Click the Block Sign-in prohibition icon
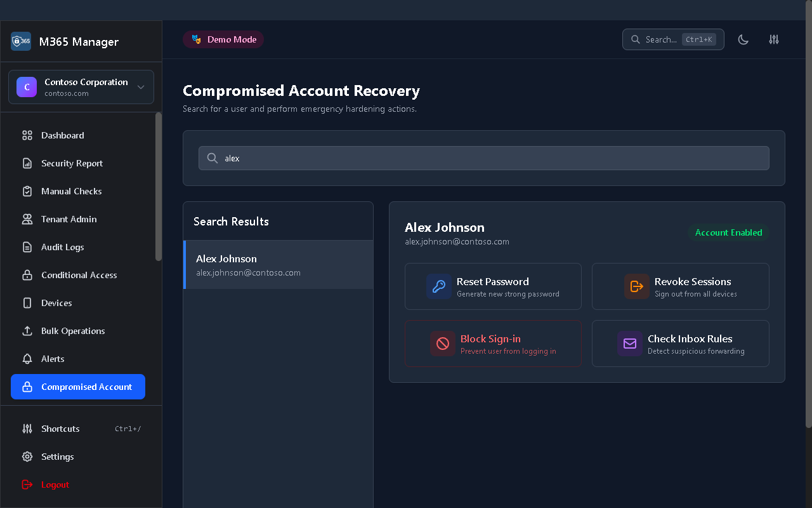Image resolution: width=812 pixels, height=508 pixels. [x=443, y=344]
